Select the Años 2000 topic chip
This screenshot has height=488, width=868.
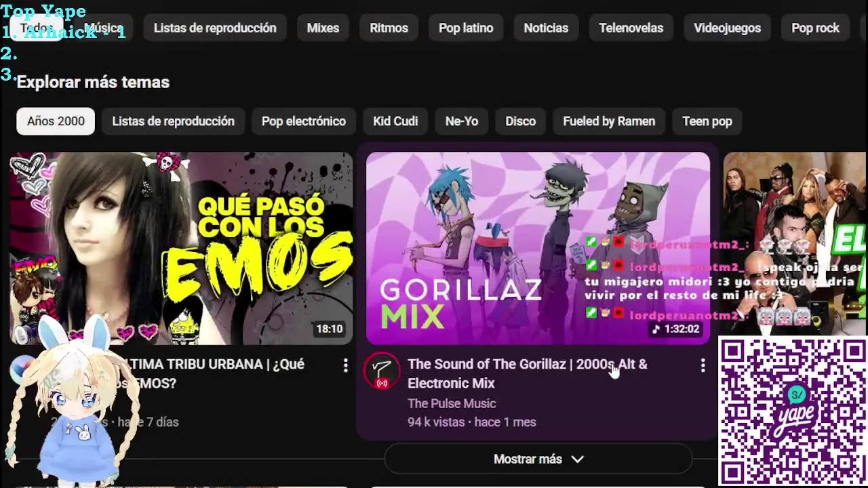(x=56, y=121)
